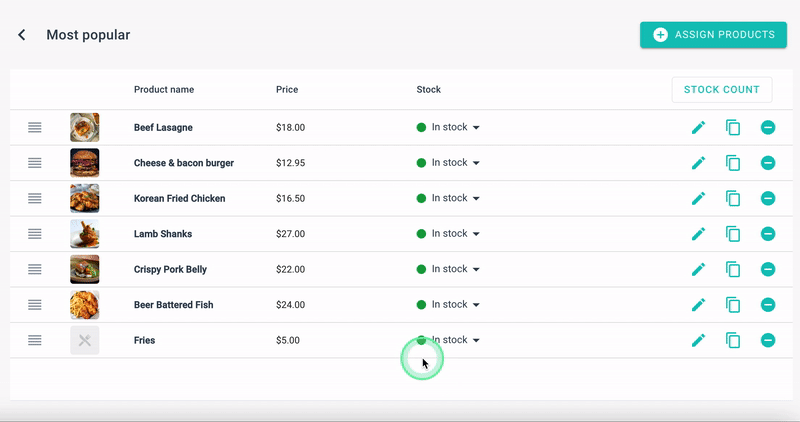Open stock status dropdown for Crispy Pork Belly
Viewport: 800px width, 422px height.
pos(448,269)
